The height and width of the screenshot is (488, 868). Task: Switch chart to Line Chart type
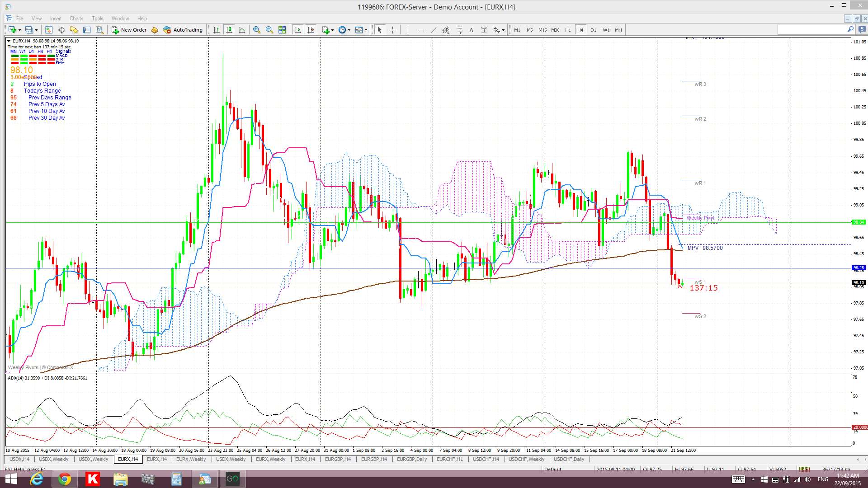pos(242,30)
